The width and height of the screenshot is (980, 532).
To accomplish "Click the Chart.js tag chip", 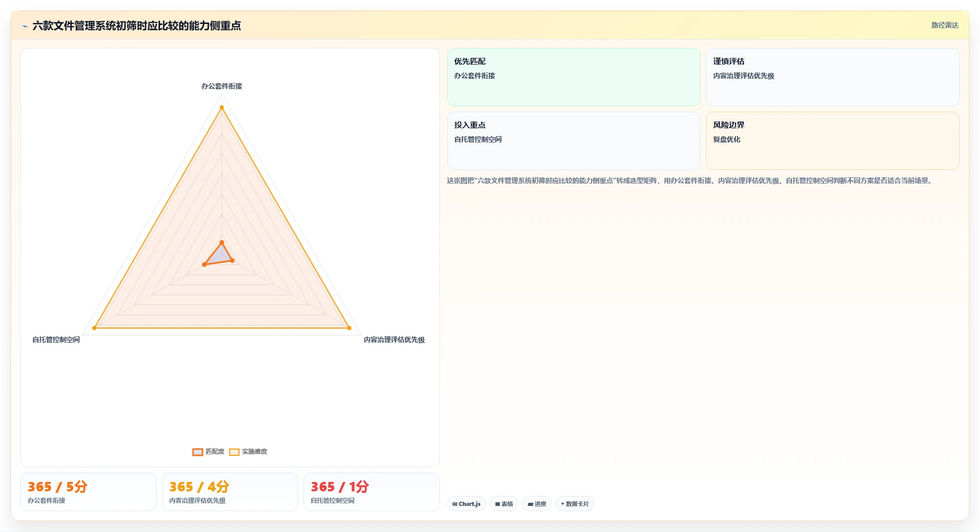I will [467, 504].
